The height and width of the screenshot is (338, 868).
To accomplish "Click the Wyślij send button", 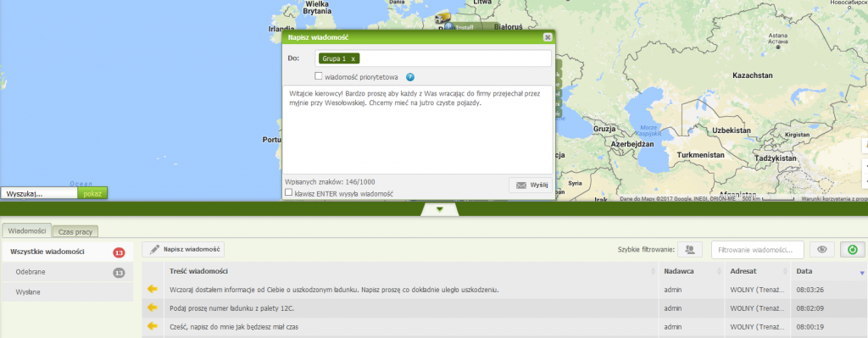I will tap(531, 185).
